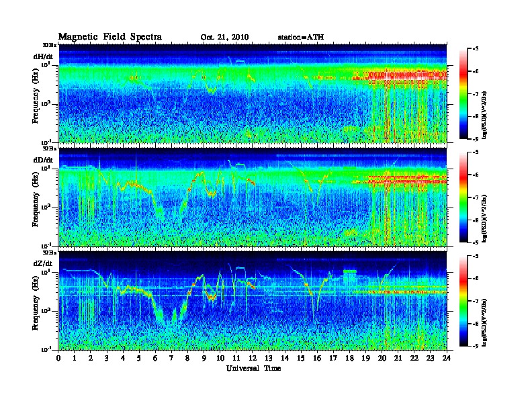Screen dimensions: 532x411
Task: Click the dZ/dt panel color bar
Action: (x=463, y=301)
